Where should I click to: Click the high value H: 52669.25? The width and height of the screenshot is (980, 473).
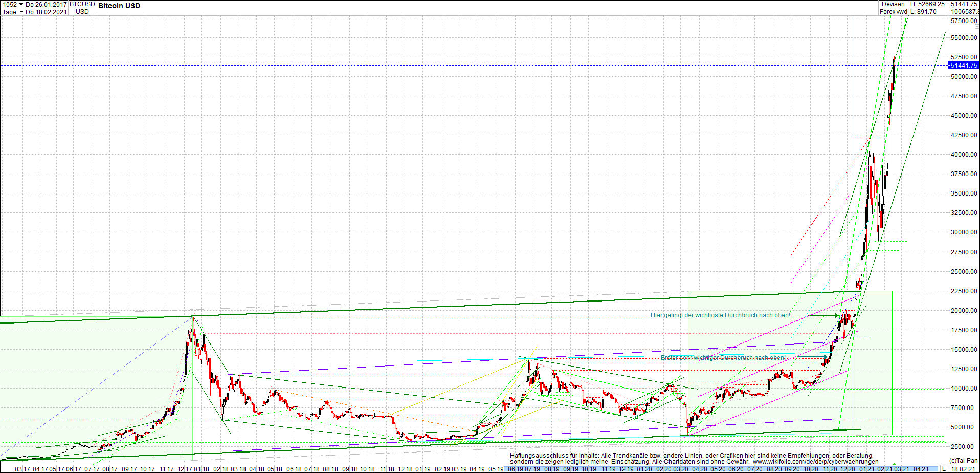coord(927,4)
